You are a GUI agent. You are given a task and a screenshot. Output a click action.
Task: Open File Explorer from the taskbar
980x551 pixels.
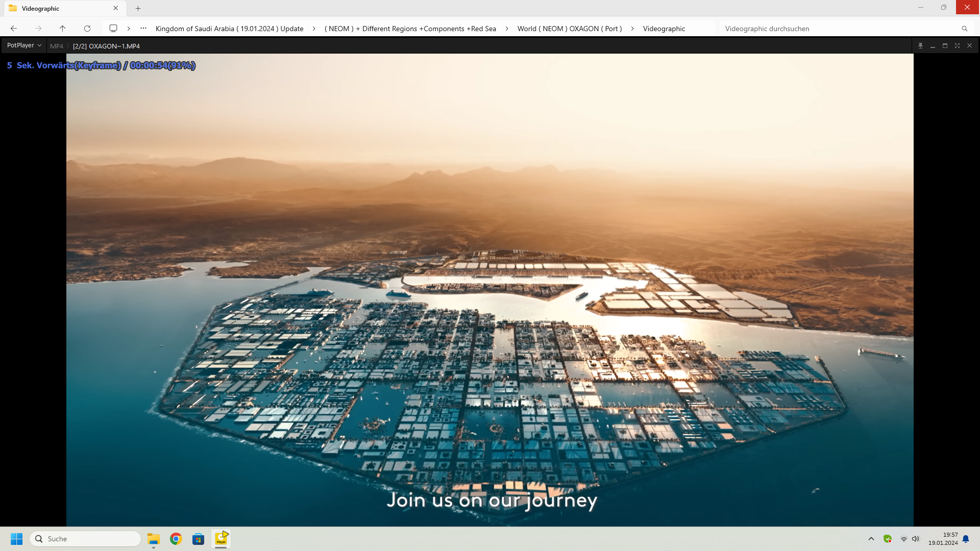click(x=154, y=539)
